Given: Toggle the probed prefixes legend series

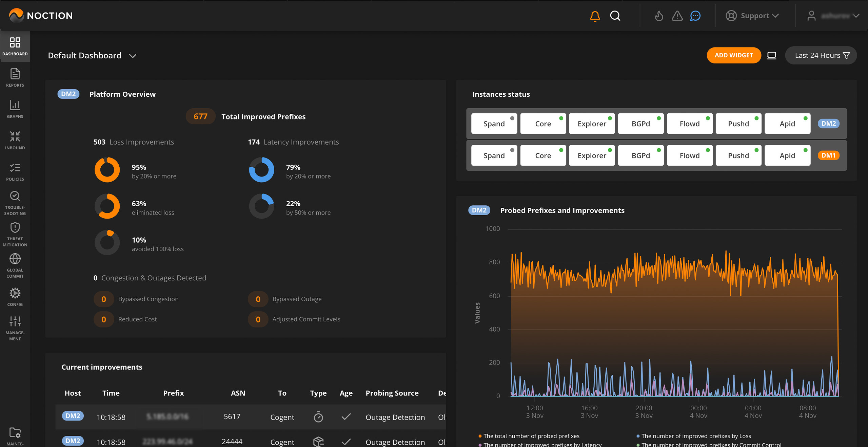Looking at the screenshot, I should tap(531, 436).
